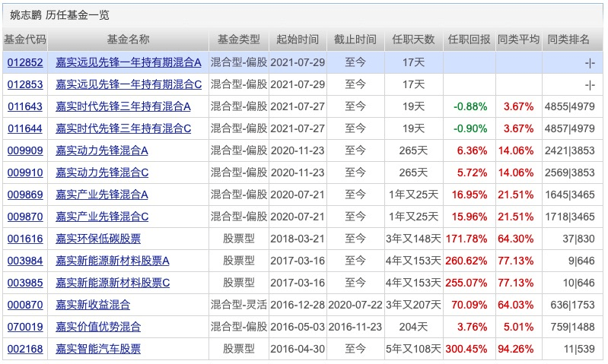Open fund 嘉实时代先锋三年持有混合C
The width and height of the screenshot is (608, 364).
tap(123, 128)
